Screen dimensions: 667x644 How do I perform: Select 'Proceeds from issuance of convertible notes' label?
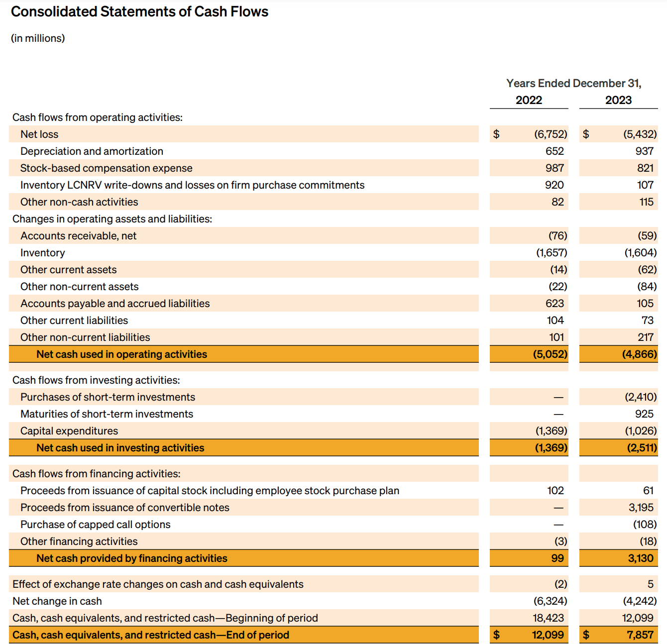coord(125,508)
